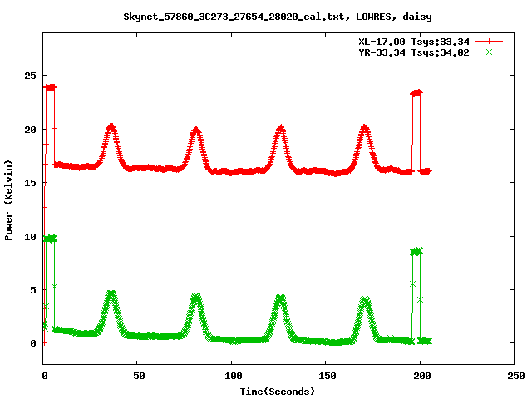Click y-axis tick label 15
Viewport: 532px width, 399px height.
30,183
